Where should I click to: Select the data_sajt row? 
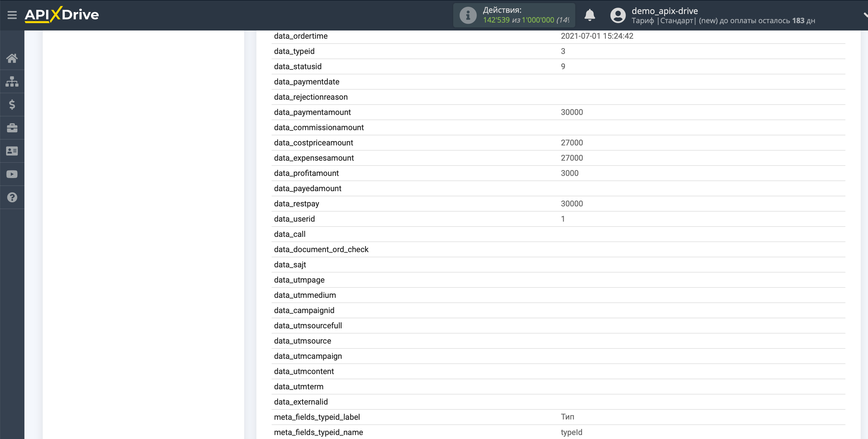(558, 265)
